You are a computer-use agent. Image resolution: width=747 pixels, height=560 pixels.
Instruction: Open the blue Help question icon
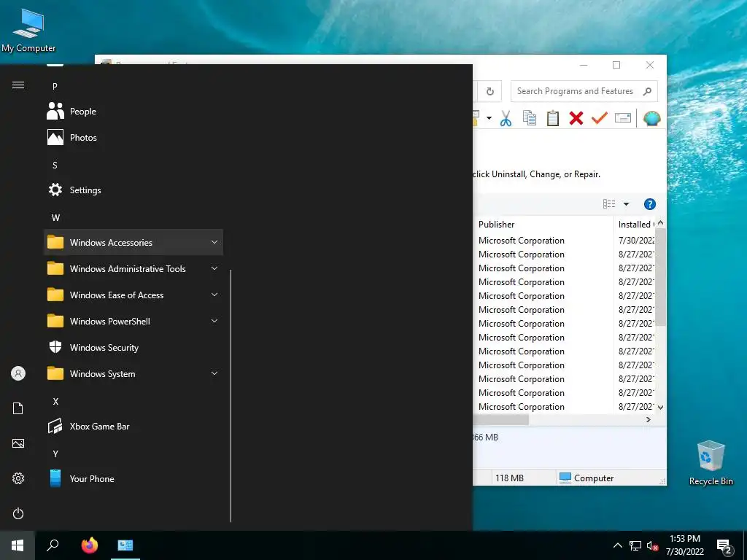tap(650, 204)
